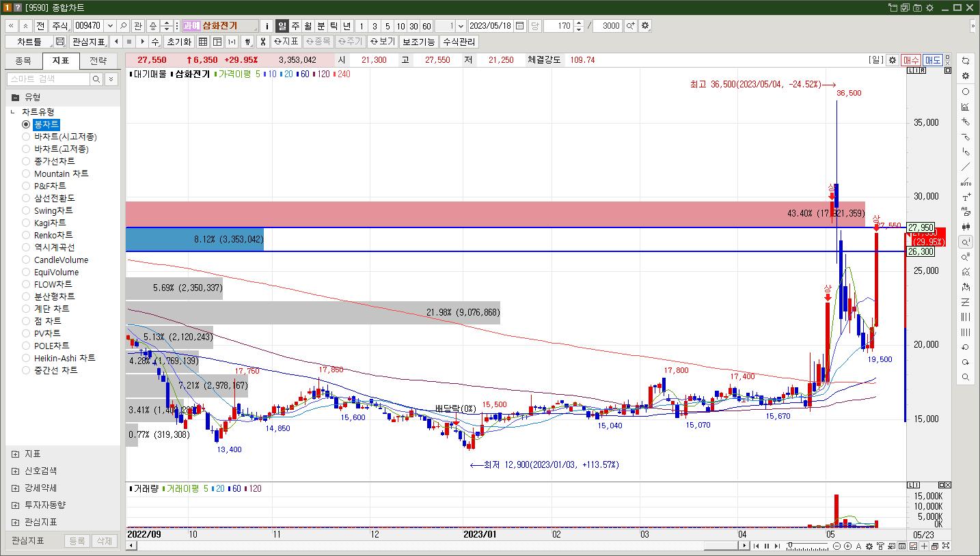Click the chart zoom slider handle
Viewport: 980px width, 556px height.
coord(791,546)
